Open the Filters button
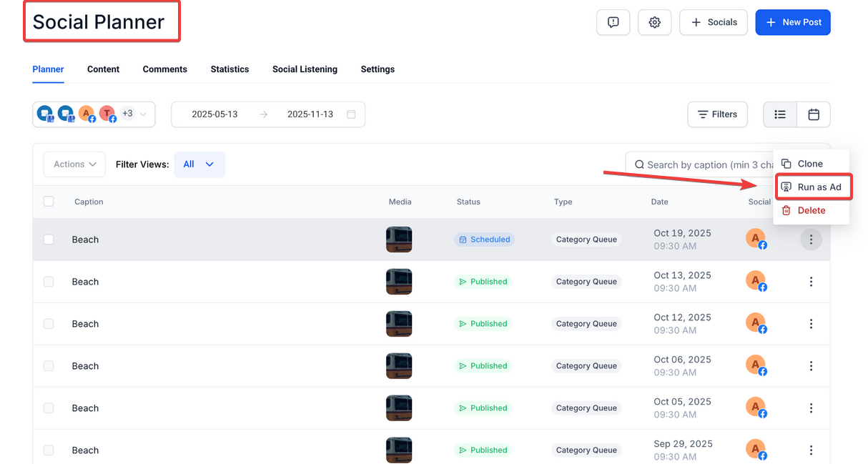 717,114
